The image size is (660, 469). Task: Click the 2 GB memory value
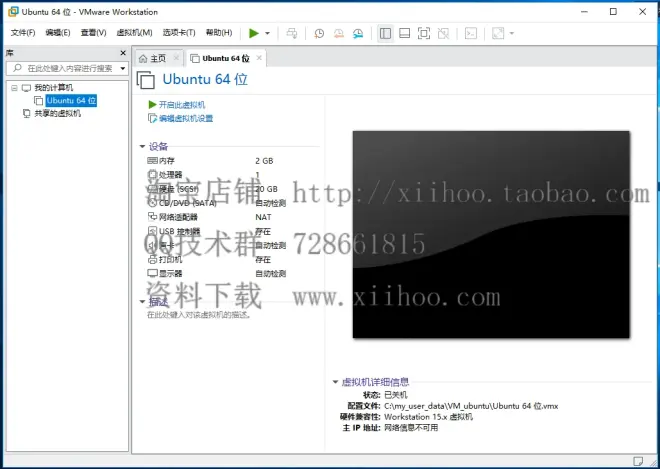pos(264,161)
